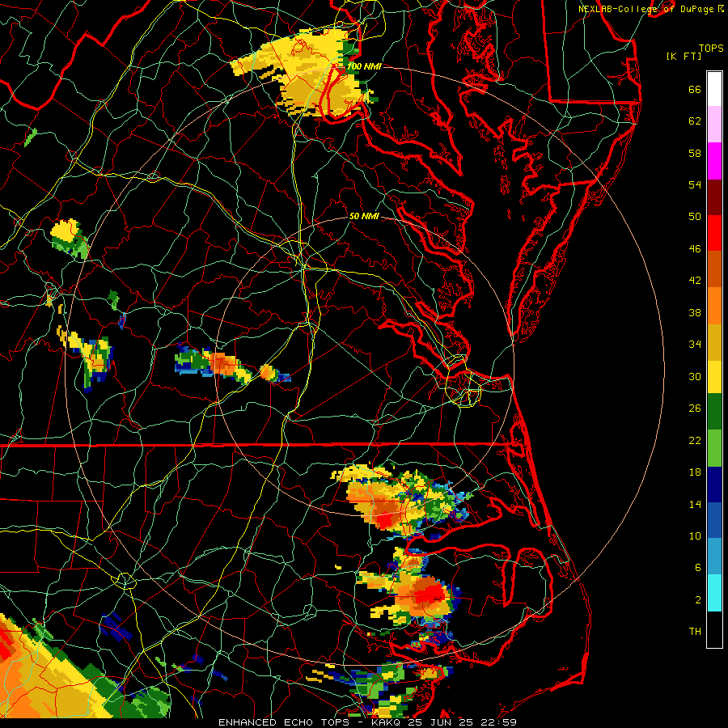Click the '[K FT]' units label
The width and height of the screenshot is (728, 728).
684,56
